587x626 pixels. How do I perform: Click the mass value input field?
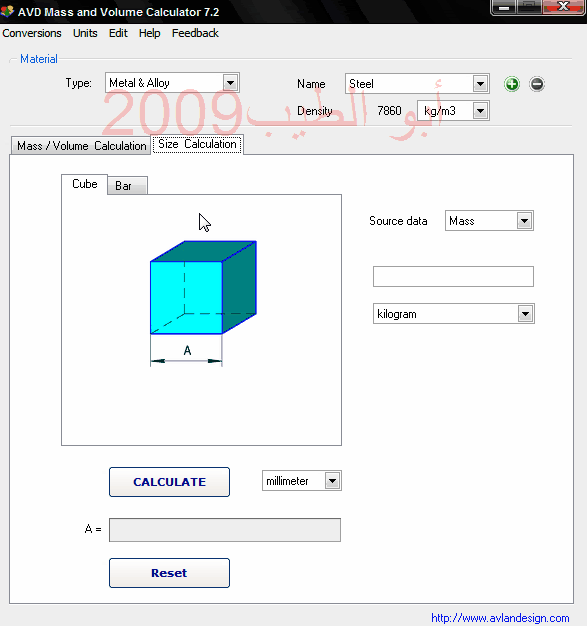[453, 277]
